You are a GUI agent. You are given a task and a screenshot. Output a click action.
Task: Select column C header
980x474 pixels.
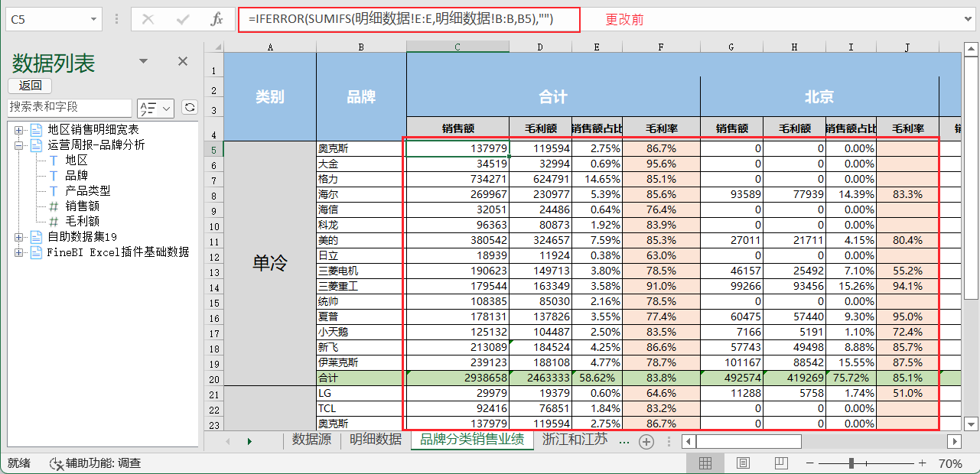click(457, 47)
